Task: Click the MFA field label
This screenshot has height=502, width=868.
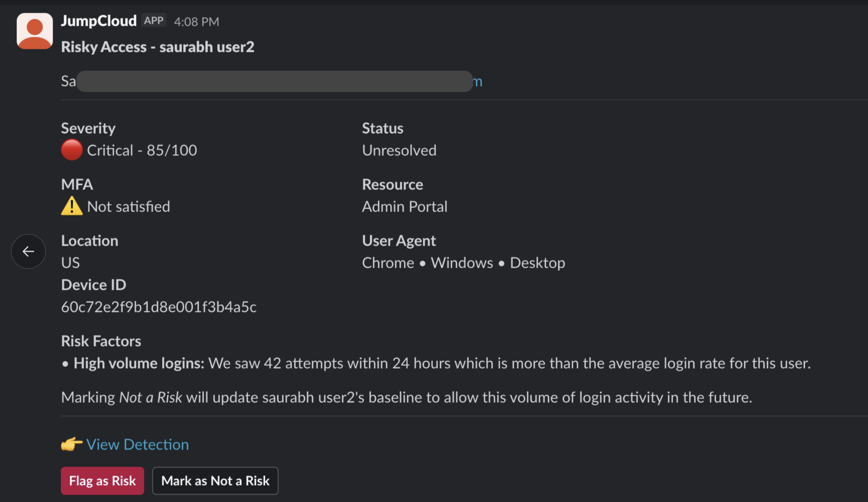Action: [77, 184]
